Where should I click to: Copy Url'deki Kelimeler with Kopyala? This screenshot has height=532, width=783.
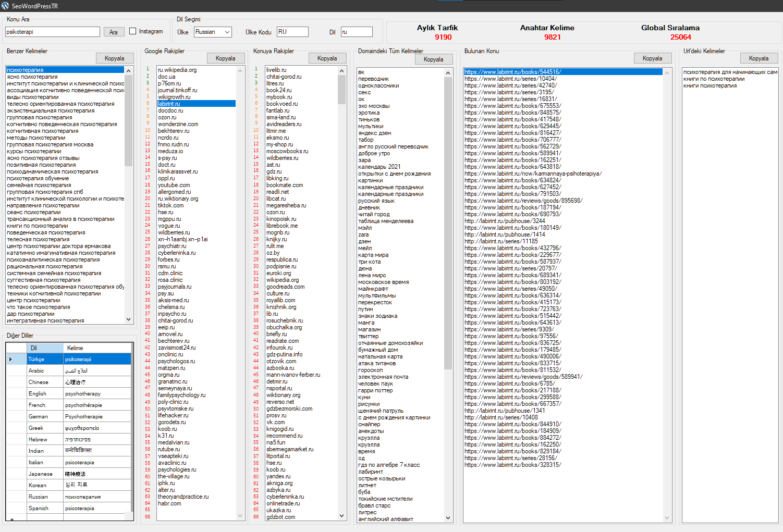pos(758,58)
